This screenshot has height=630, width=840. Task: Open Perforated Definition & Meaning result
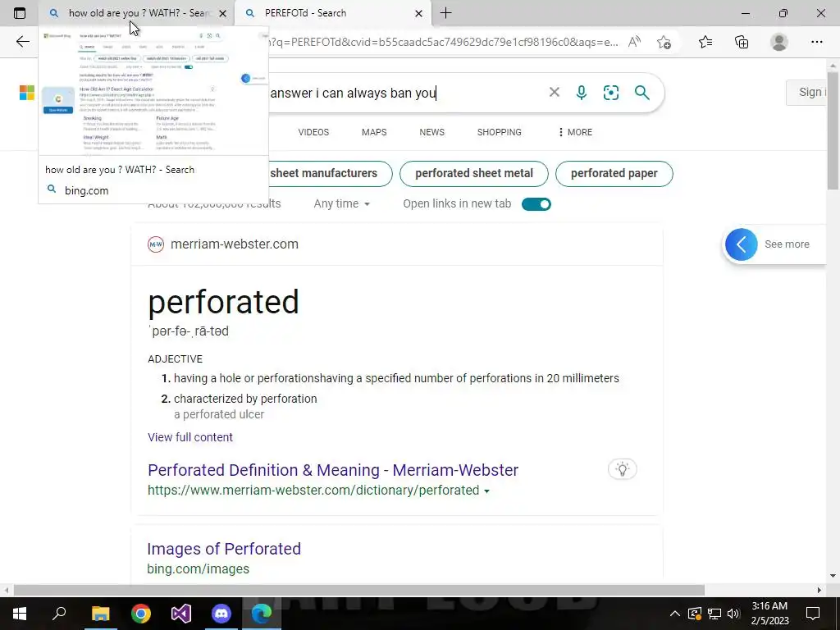[333, 470]
